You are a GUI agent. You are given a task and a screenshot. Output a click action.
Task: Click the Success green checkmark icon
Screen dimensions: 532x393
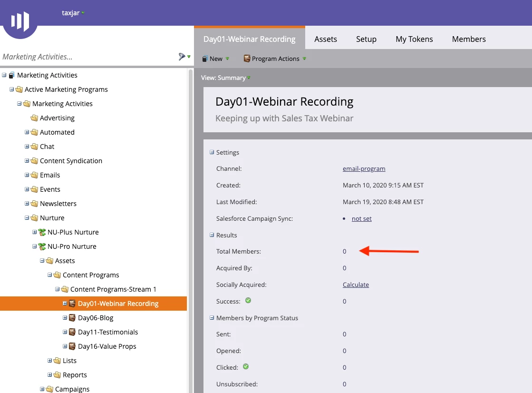248,301
